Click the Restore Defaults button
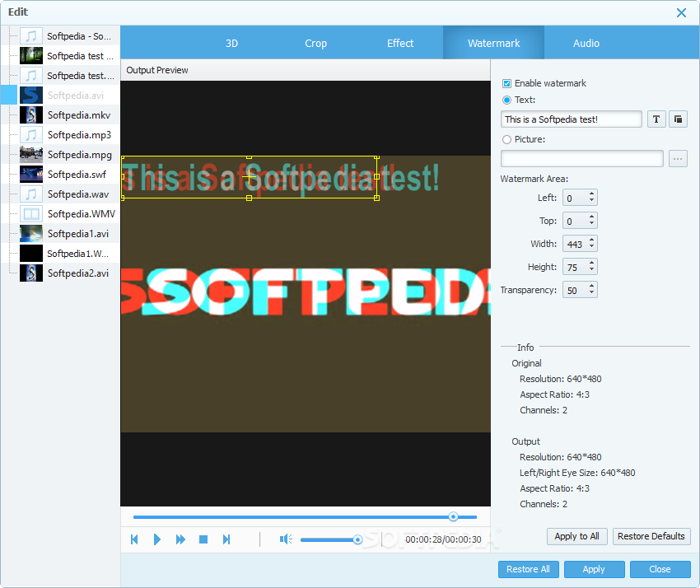700x588 pixels. tap(651, 536)
